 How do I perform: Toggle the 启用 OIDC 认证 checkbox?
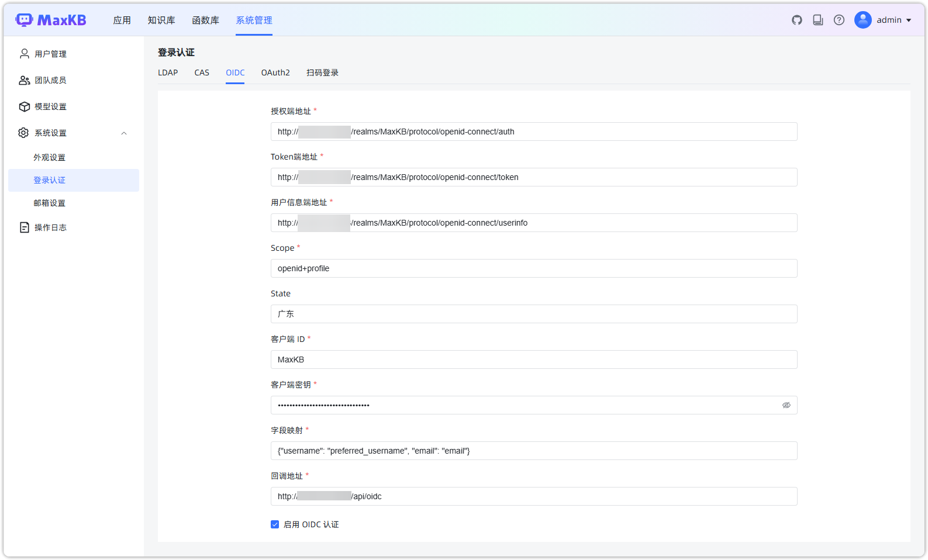pos(275,524)
